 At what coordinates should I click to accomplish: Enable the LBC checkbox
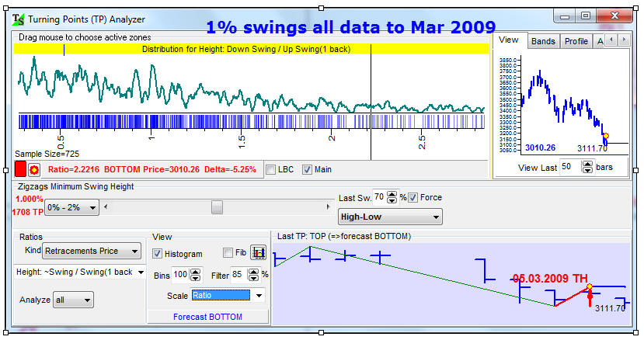coord(270,169)
